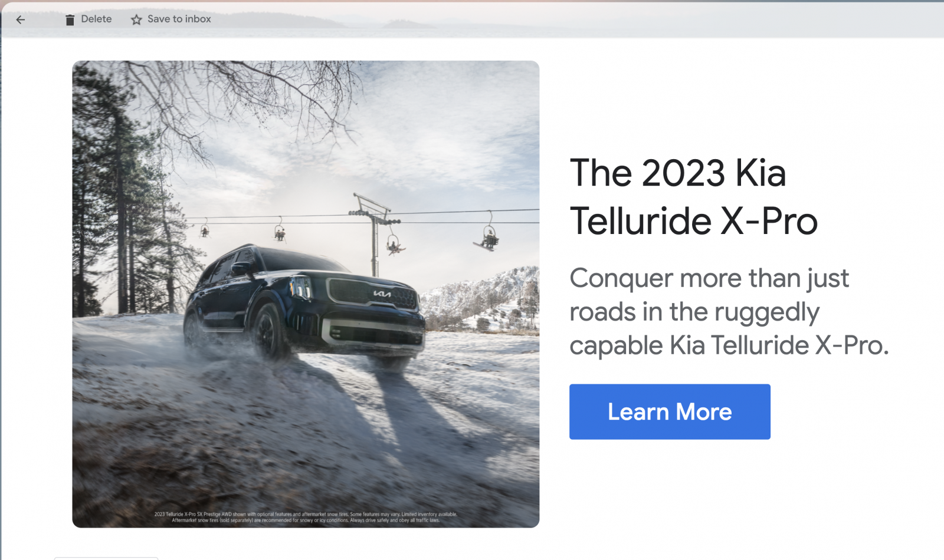Image resolution: width=944 pixels, height=560 pixels.
Task: Click the second chairlift from the left
Action: click(x=280, y=231)
